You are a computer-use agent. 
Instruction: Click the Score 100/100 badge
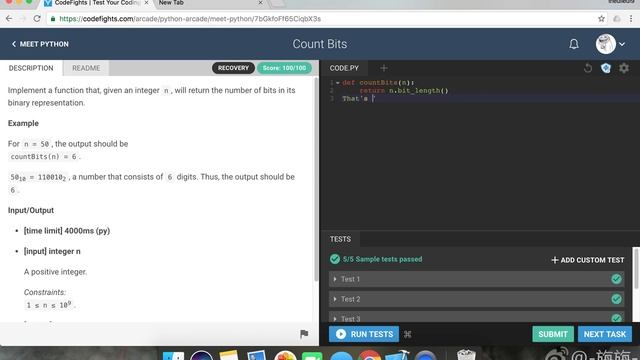pos(284,68)
